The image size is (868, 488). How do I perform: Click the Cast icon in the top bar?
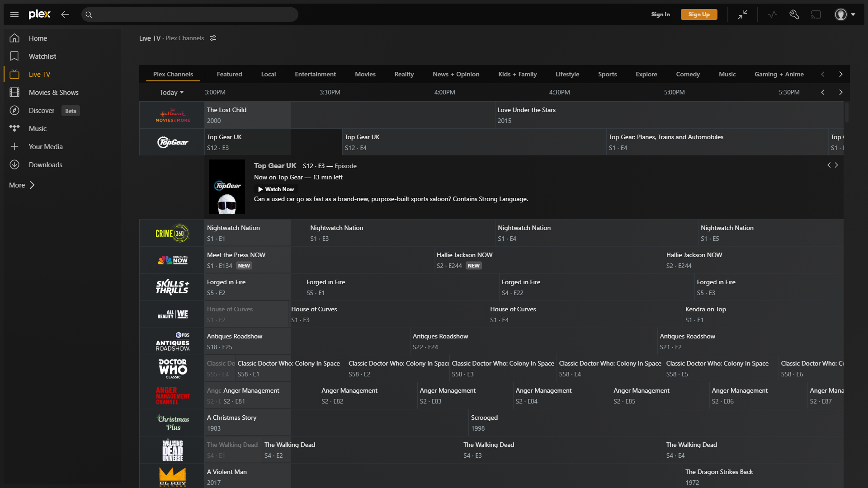pos(816,14)
